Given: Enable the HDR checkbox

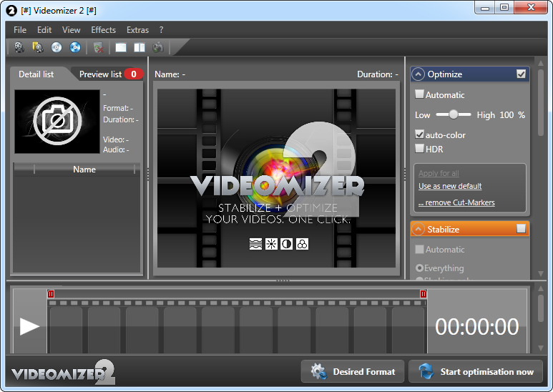Looking at the screenshot, I should 419,148.
